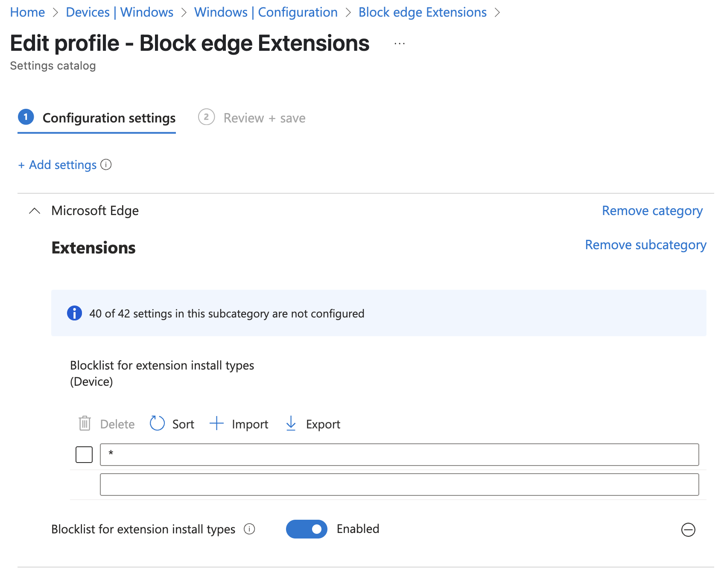Click the Delete trash can icon
This screenshot has width=724, height=588.
(85, 424)
